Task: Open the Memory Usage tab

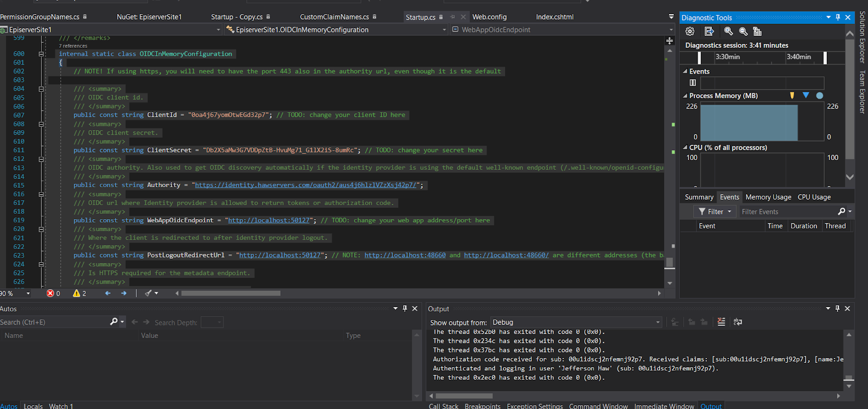Action: coord(768,197)
